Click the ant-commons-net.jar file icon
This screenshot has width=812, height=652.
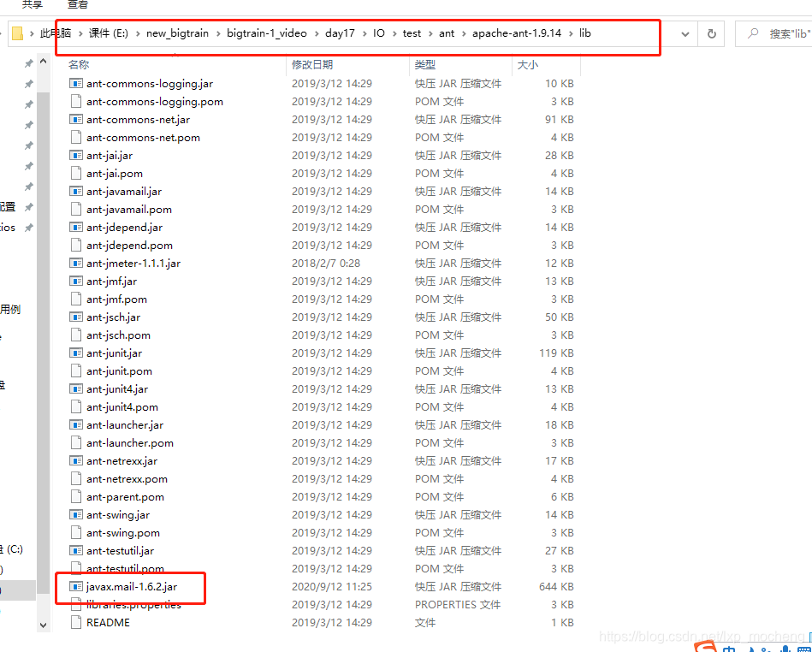point(76,120)
